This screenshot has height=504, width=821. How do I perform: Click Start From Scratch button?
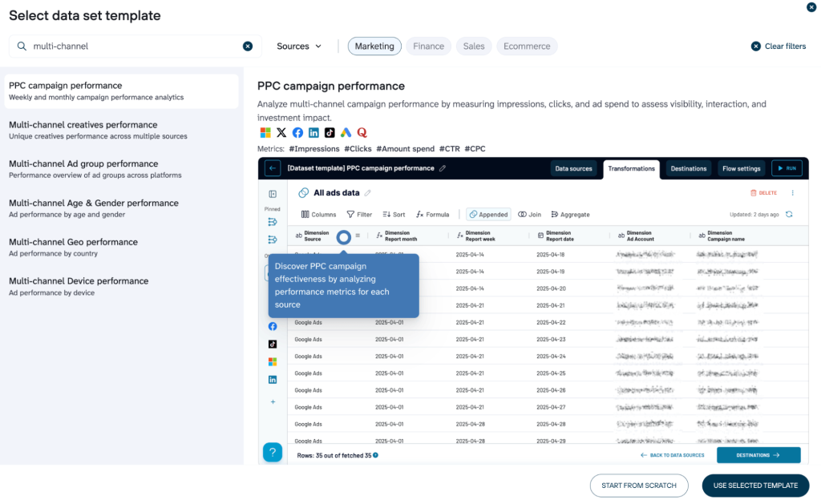coord(639,486)
